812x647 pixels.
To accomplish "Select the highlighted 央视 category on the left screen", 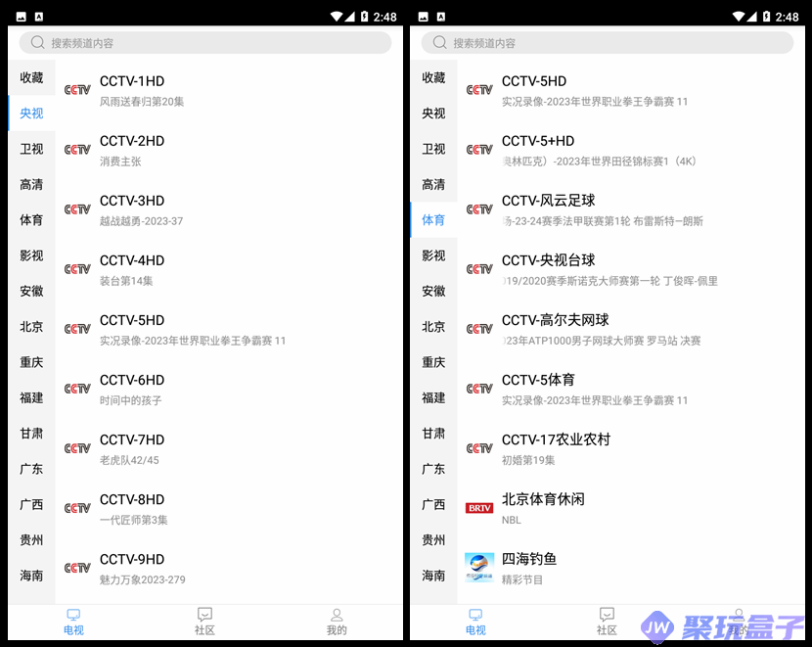I will pos(31,114).
